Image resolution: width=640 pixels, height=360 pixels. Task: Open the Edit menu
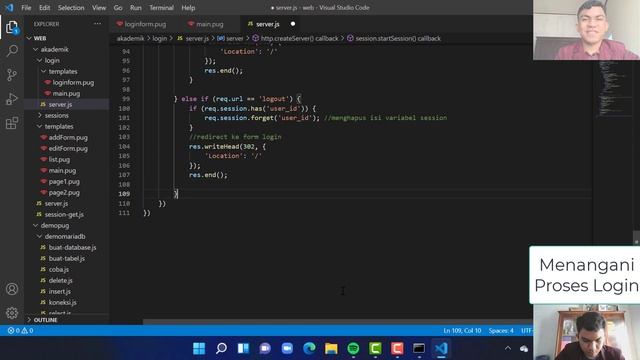(44, 7)
